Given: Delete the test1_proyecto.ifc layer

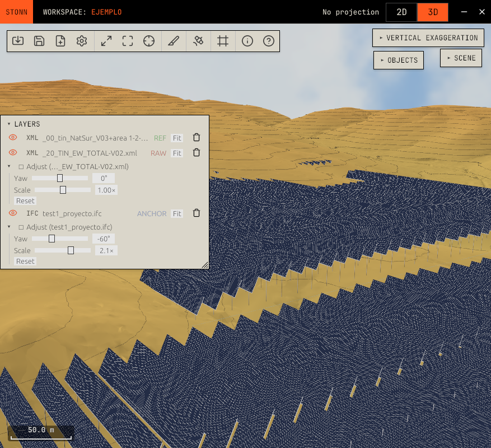Looking at the screenshot, I should tap(197, 213).
